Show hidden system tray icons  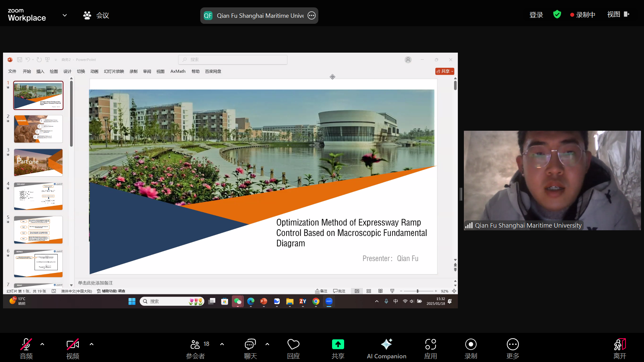[377, 301]
